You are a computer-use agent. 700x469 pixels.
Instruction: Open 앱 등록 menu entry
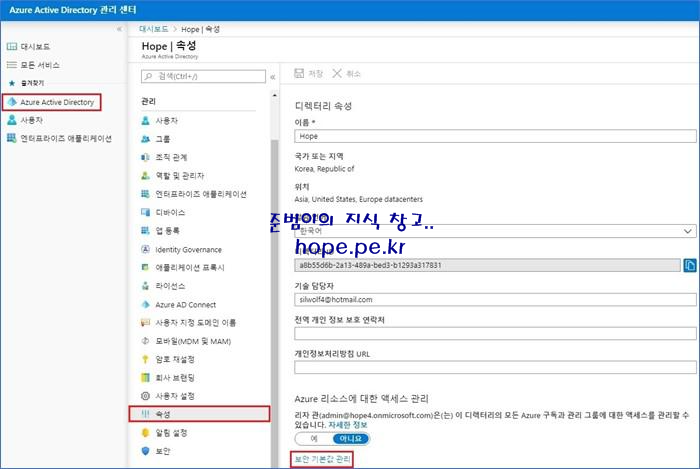coord(161,231)
